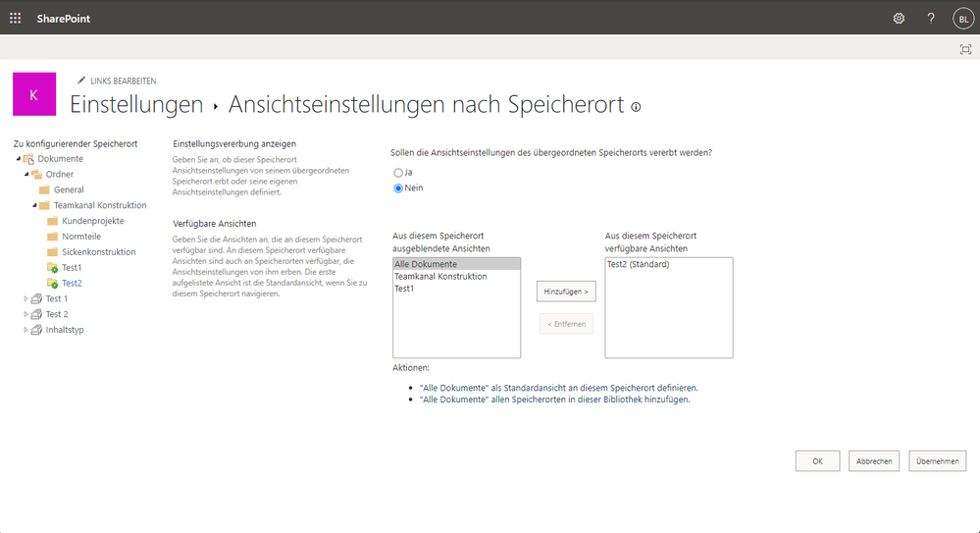Expand the Test 2 tree node
Viewport: 980px width, 533px height.
tap(26, 315)
